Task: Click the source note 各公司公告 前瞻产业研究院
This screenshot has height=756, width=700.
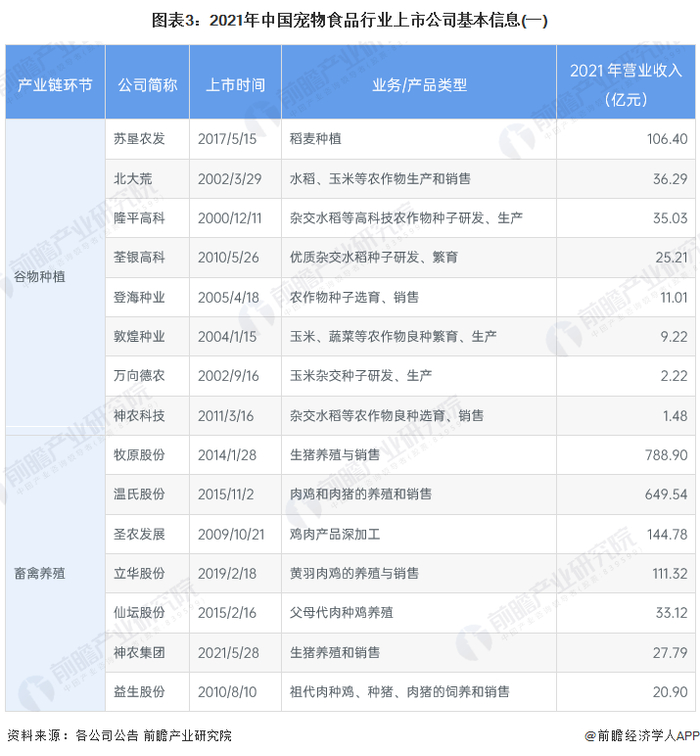Action: (153, 735)
